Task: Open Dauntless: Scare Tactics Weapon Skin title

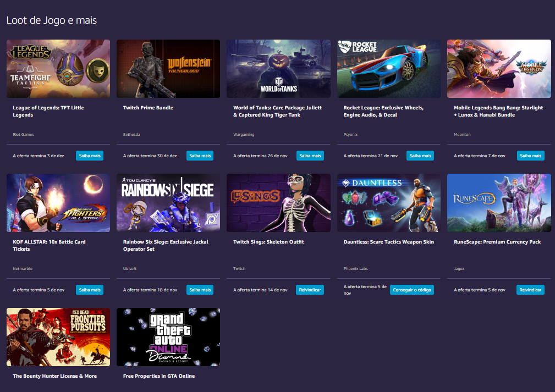Action: pyautogui.click(x=389, y=242)
